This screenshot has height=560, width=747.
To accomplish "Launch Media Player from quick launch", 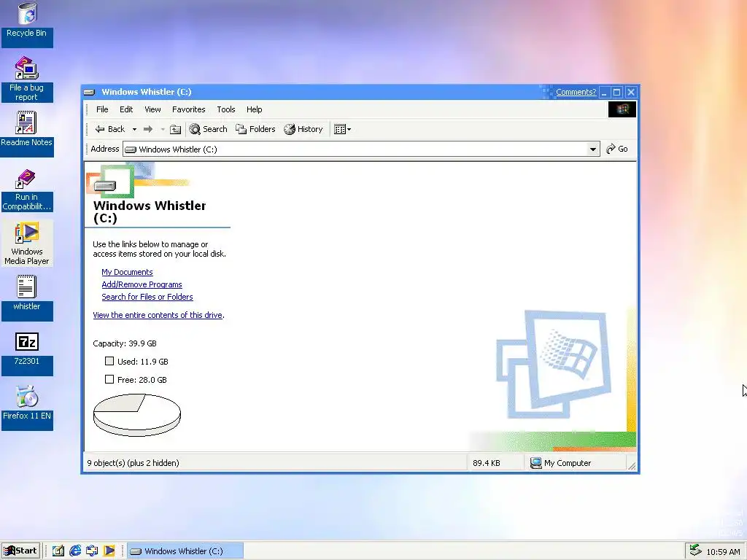I will coord(109,551).
